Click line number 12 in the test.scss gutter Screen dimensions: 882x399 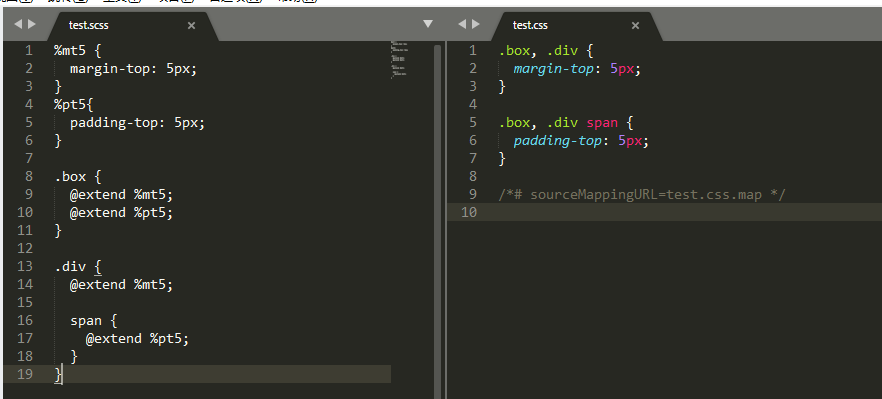[x=25, y=248]
